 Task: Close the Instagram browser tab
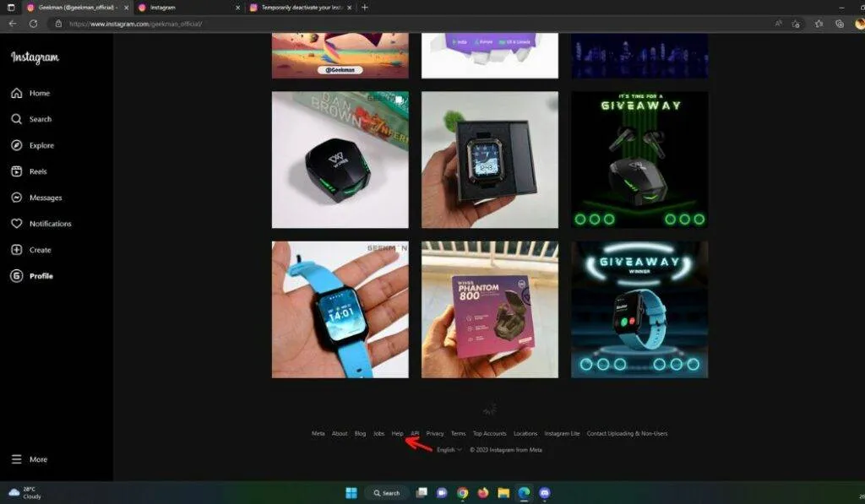coord(237,8)
